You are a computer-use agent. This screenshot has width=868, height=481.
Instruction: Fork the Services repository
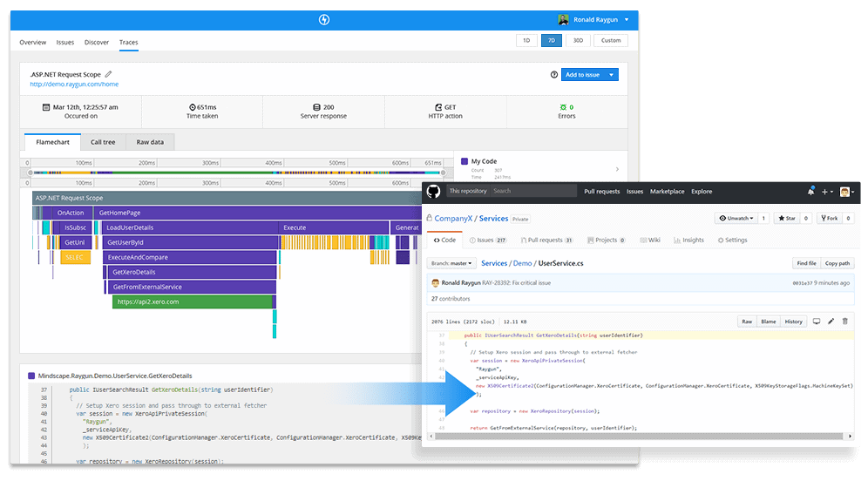(829, 218)
